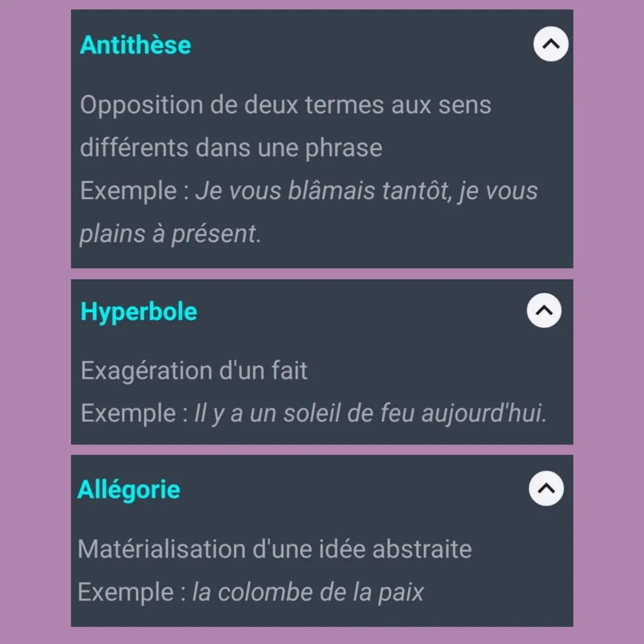Click the Antithèse heading
Screen dimensions: 644x644
point(135,44)
